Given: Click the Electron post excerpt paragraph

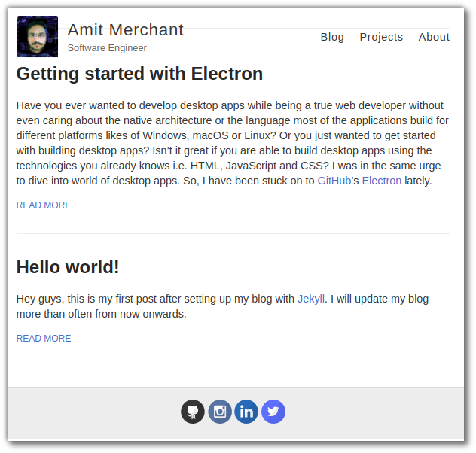Looking at the screenshot, I should click(233, 143).
